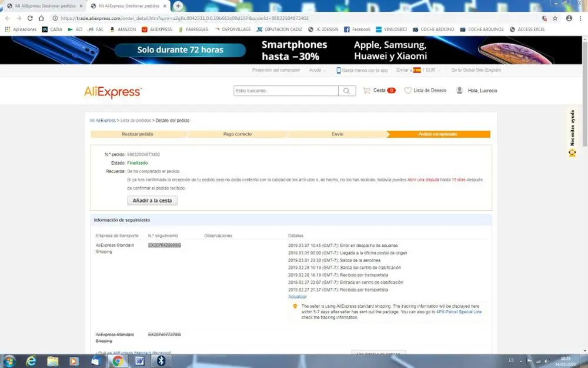
Task: Click Abrir una disputa link
Action: 423,180
